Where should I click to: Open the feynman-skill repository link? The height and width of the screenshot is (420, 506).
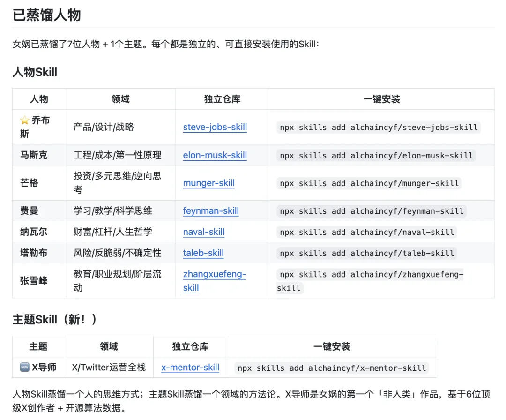click(211, 211)
